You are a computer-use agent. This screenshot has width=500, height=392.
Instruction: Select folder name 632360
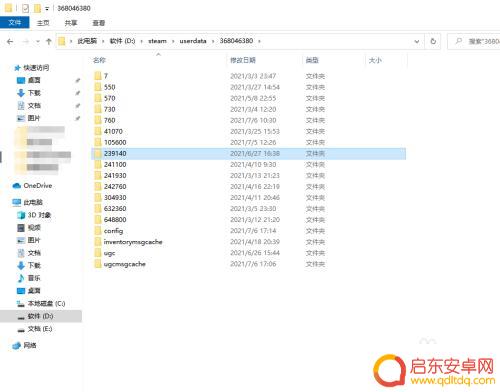115,208
